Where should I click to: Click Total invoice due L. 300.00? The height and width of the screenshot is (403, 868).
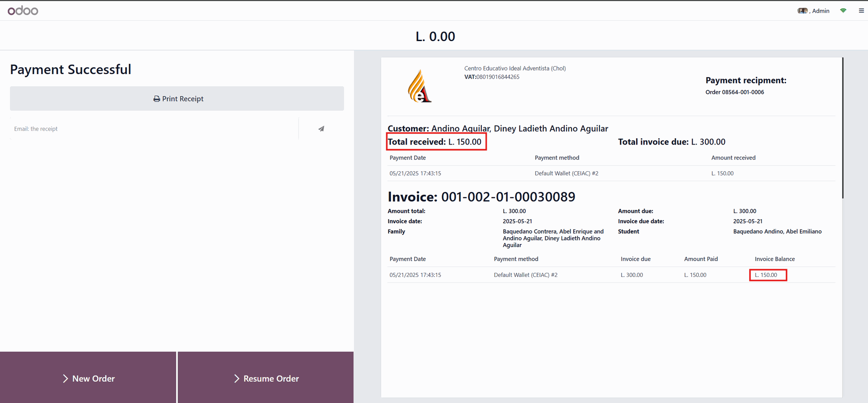pos(671,142)
